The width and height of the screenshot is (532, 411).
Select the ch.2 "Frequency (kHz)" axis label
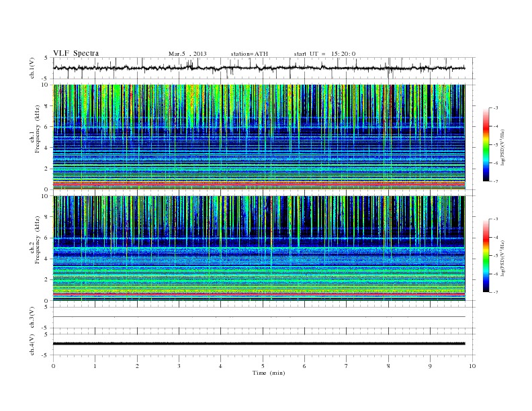[38, 240]
